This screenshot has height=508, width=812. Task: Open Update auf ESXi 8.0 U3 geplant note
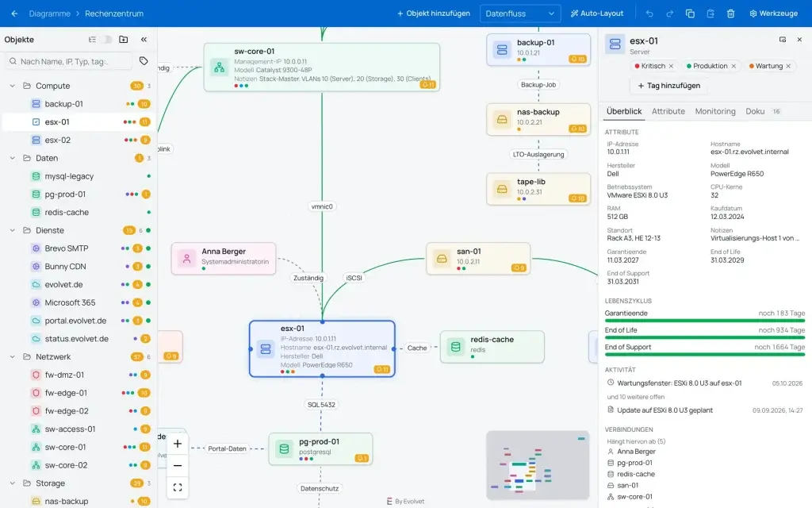pos(704,410)
